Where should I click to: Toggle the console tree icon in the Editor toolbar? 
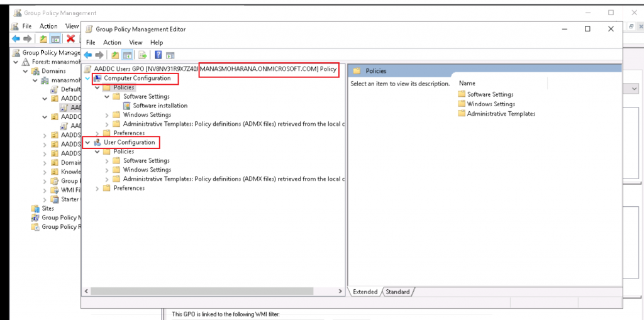click(128, 55)
